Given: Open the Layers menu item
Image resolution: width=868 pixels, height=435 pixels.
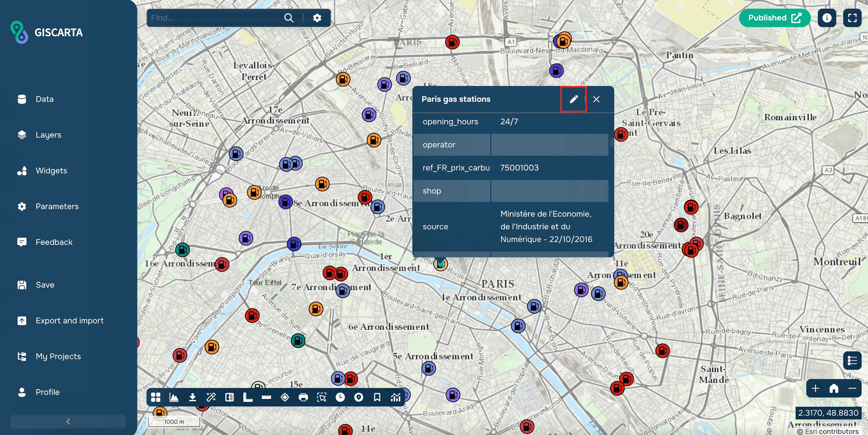Looking at the screenshot, I should click(48, 135).
